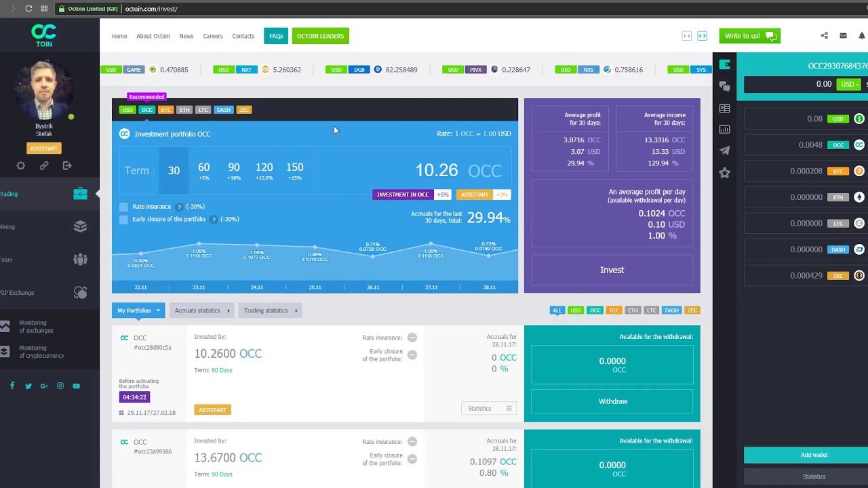The image size is (868, 488).
Task: Open the Twitter social icon
Action: (28, 386)
